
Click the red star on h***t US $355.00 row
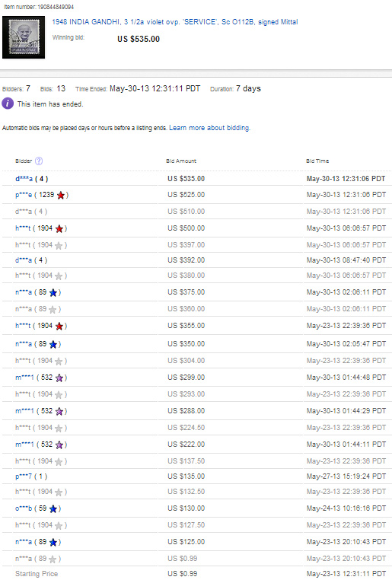coord(59,326)
